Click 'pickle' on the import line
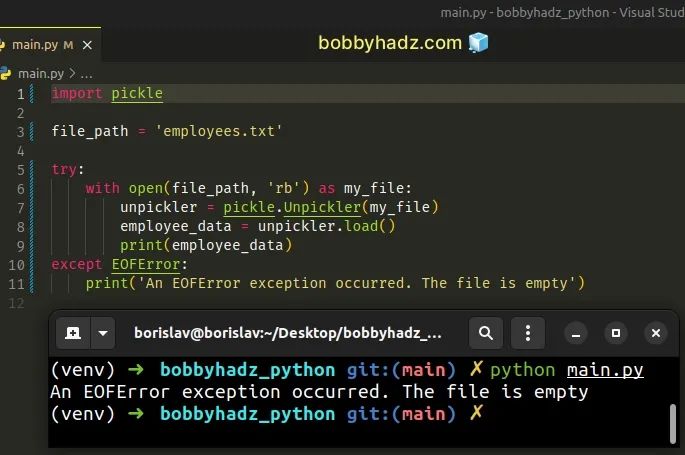This screenshot has width=685, height=455. pos(137,93)
